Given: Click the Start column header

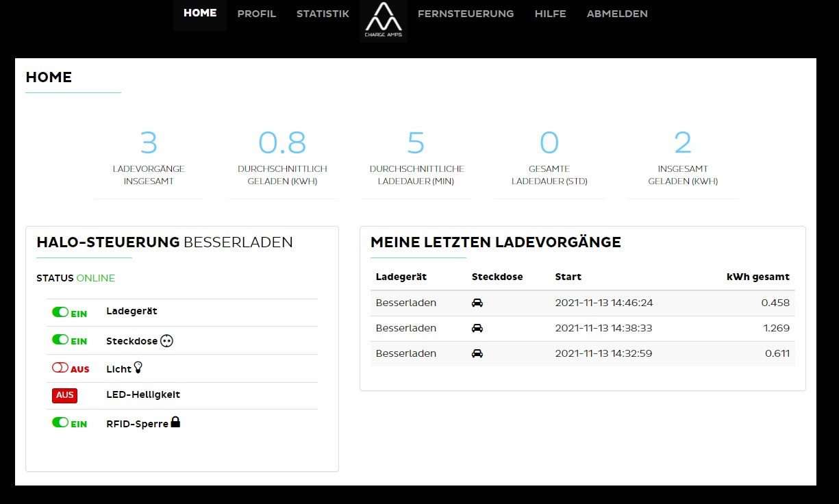Looking at the screenshot, I should tap(568, 277).
